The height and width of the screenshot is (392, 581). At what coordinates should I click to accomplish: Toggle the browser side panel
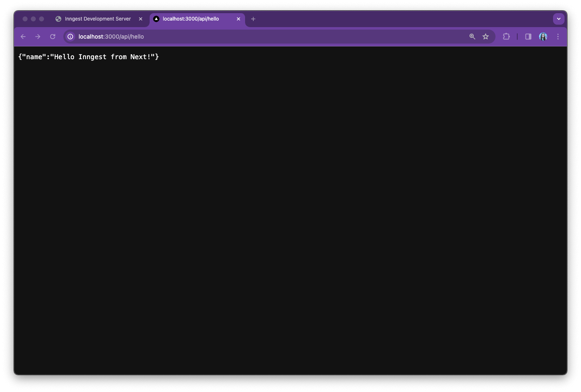[528, 37]
